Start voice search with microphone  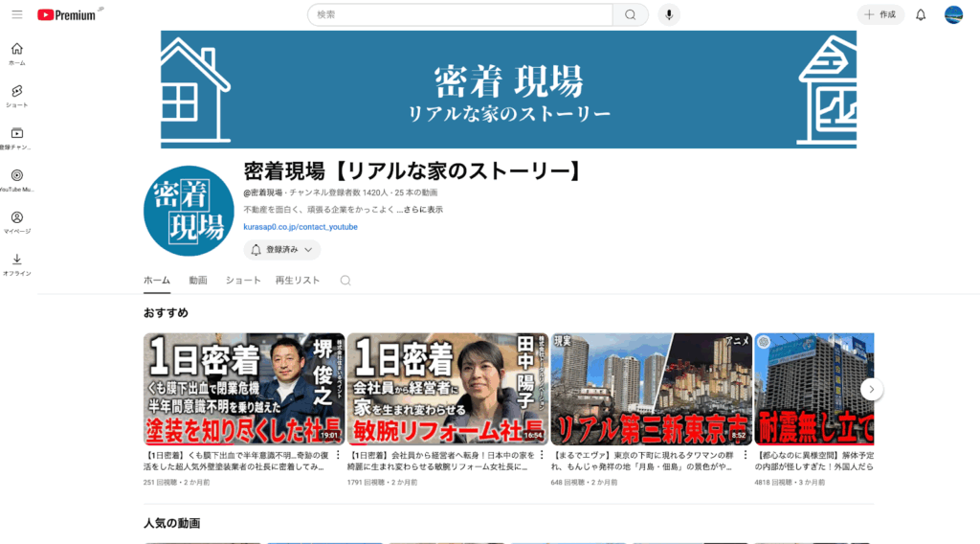click(x=669, y=15)
